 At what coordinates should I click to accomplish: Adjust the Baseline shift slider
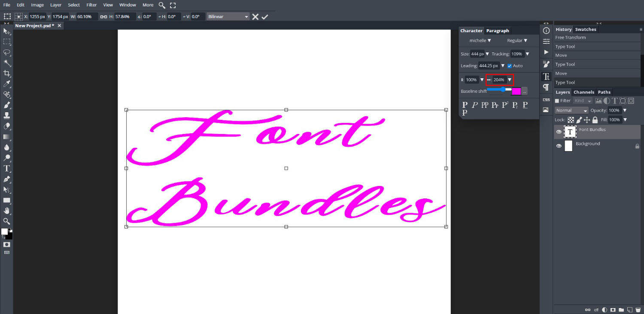500,89
